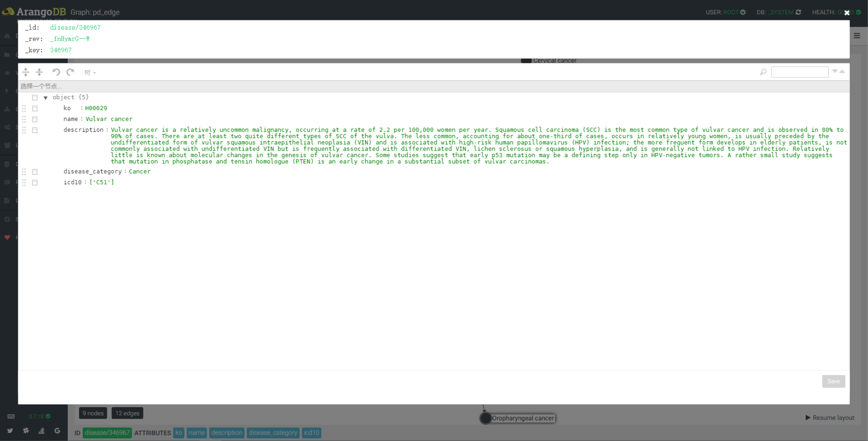Select the description attribute tag
The width and height of the screenshot is (868, 441).
pos(226,433)
